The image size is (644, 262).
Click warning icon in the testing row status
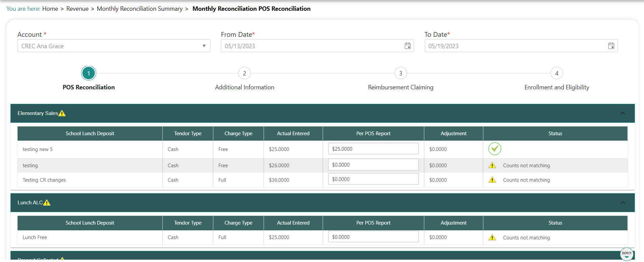(x=492, y=165)
